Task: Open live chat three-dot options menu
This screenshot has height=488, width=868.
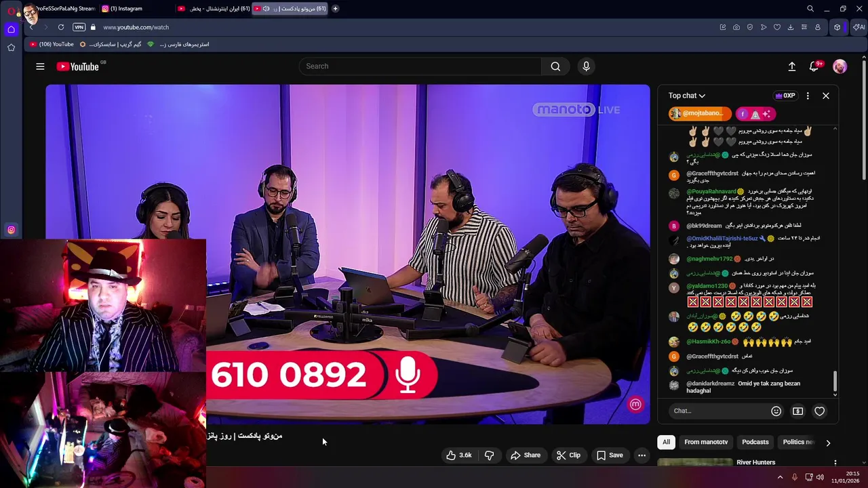Action: coord(808,96)
